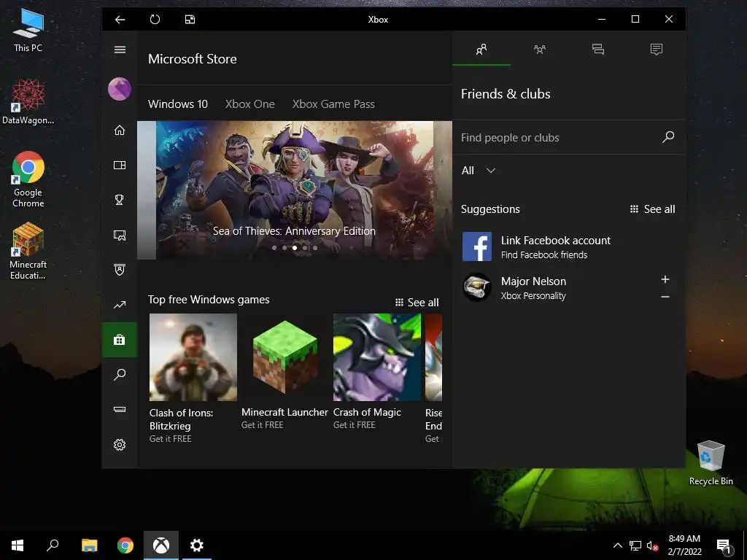Go back using the title bar arrow
Viewport: 747px width, 560px height.
point(120,20)
